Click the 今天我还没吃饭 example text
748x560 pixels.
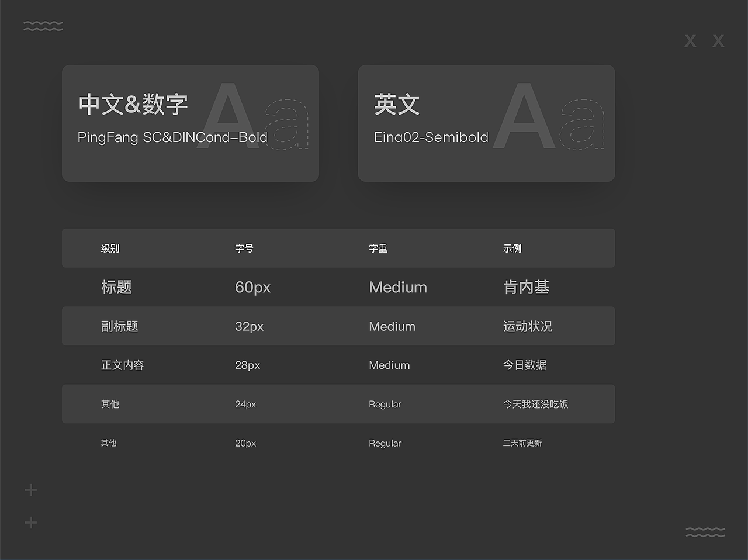point(535,404)
